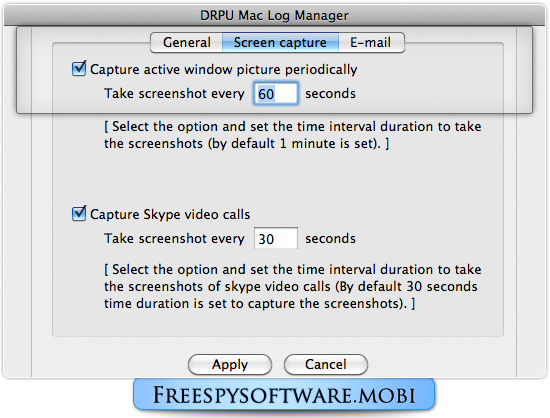Focus the Skype 30 seconds interval field
The height and width of the screenshot is (418, 550).
point(276,238)
